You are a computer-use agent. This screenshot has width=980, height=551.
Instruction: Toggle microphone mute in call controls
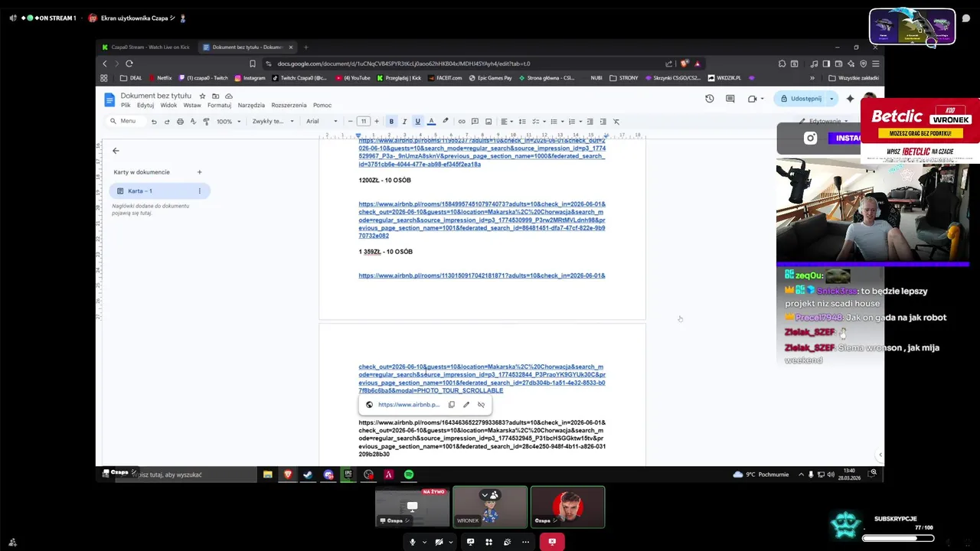412,542
